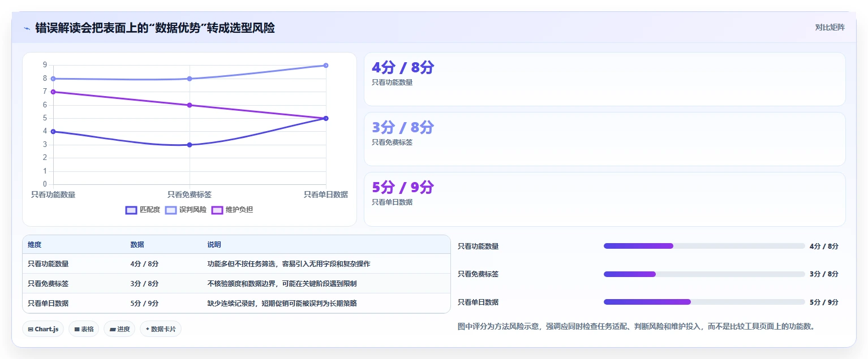The image size is (868, 359).
Task: Click the 只看功能数量 progress bar
Action: [704, 246]
